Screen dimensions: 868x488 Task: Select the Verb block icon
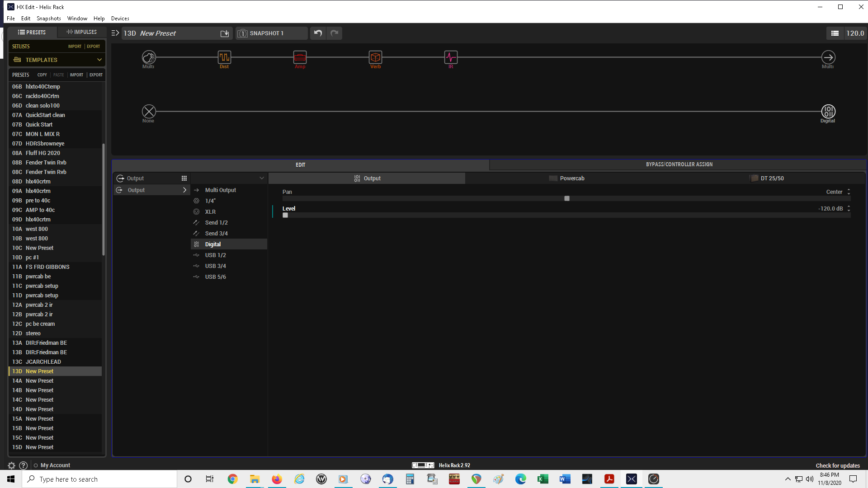(x=375, y=57)
